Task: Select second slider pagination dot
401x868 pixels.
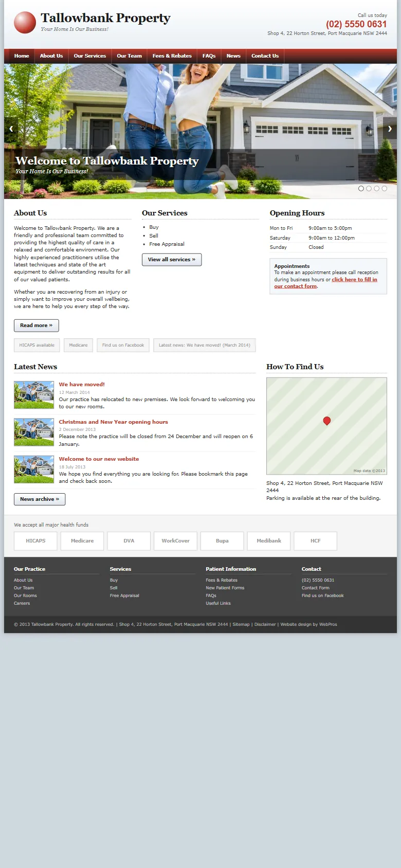Action: point(369,188)
